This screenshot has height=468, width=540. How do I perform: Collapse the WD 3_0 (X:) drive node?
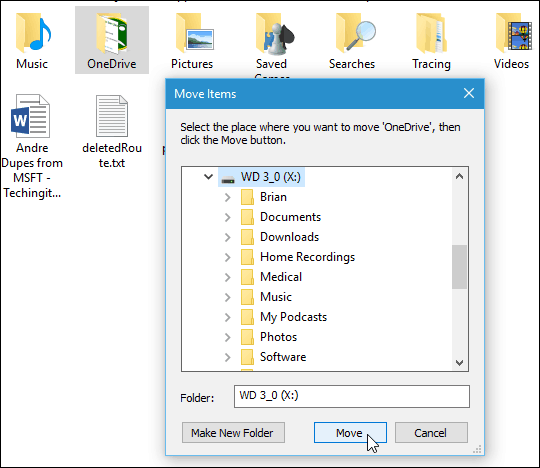pos(208,177)
